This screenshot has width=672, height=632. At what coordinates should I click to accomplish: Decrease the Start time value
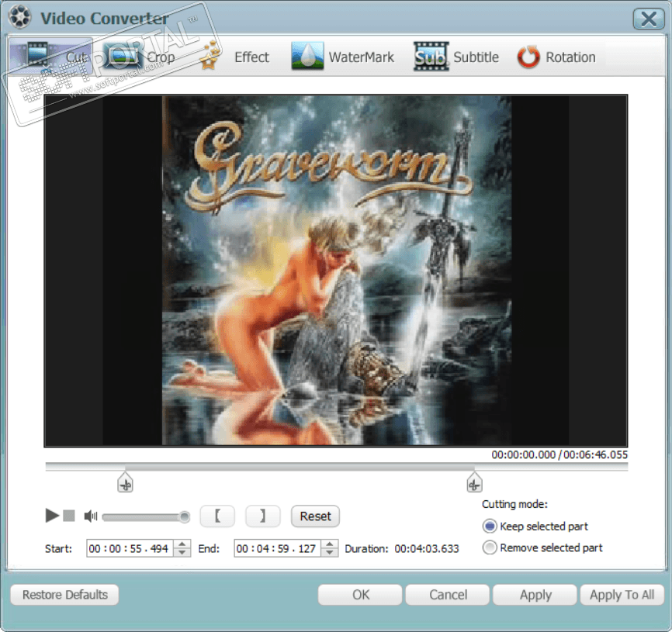(182, 553)
